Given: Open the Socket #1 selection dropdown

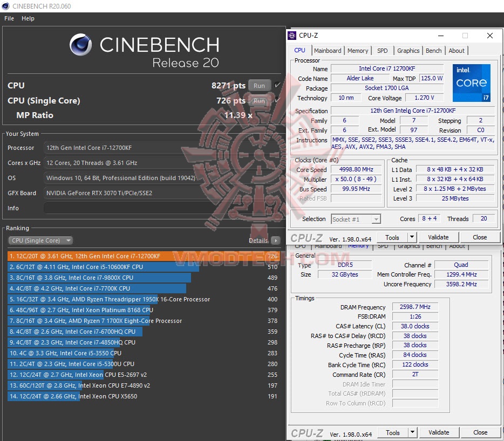Looking at the screenshot, I should pos(356,219).
